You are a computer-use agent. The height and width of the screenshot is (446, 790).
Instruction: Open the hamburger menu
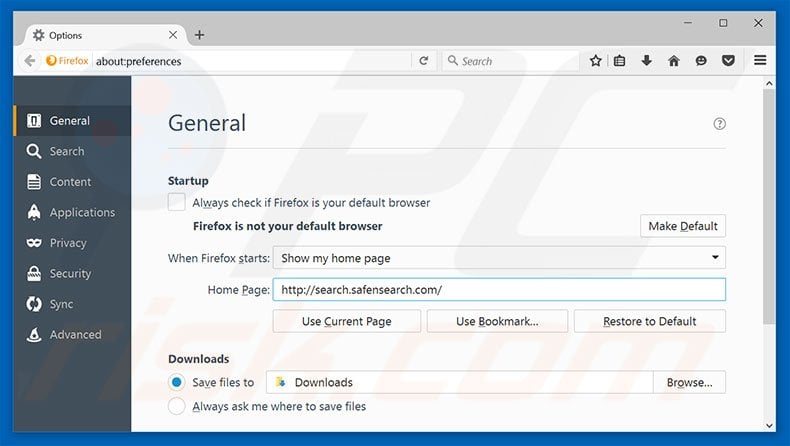(x=760, y=60)
